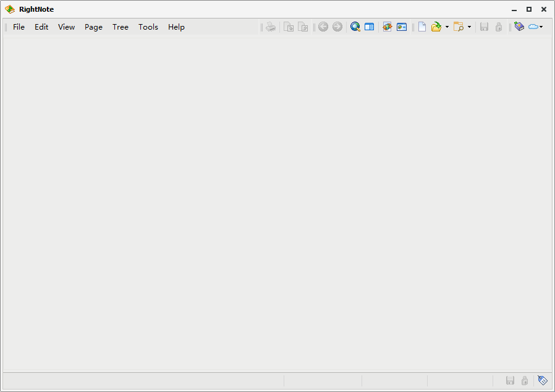Click the find-in-folder toolbar icon

point(459,27)
